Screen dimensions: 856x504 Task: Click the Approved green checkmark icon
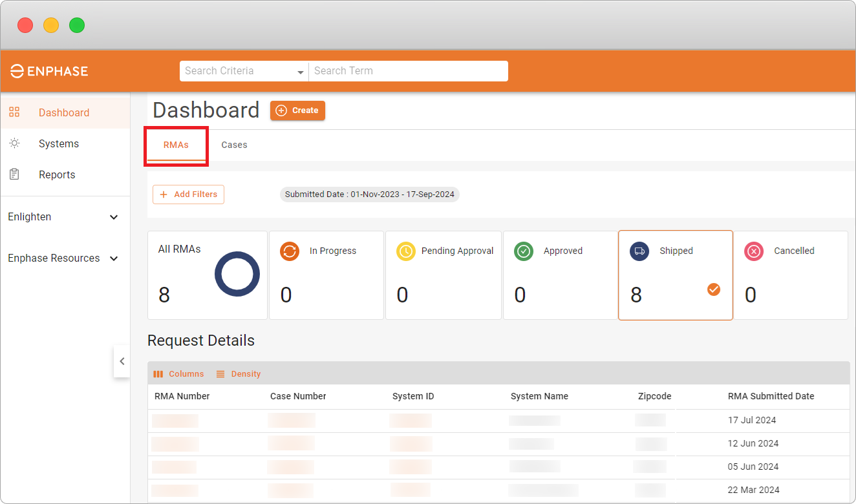[x=524, y=251]
